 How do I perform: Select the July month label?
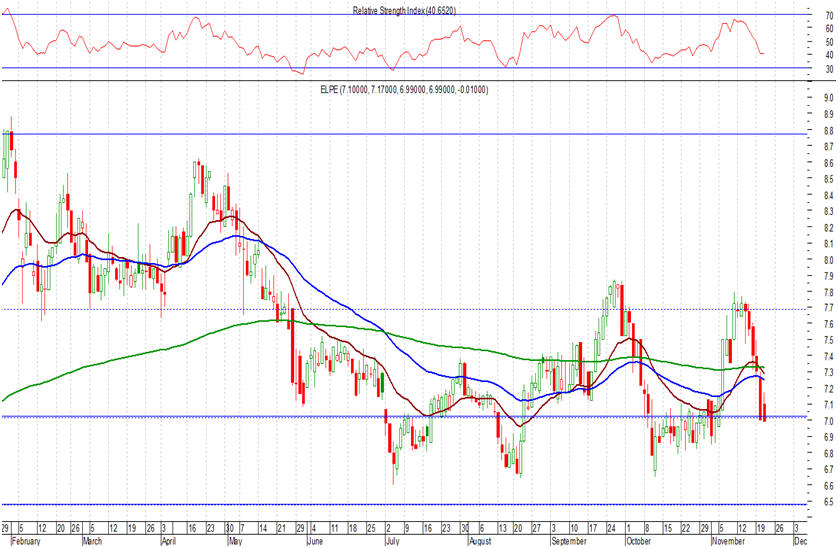click(x=392, y=541)
